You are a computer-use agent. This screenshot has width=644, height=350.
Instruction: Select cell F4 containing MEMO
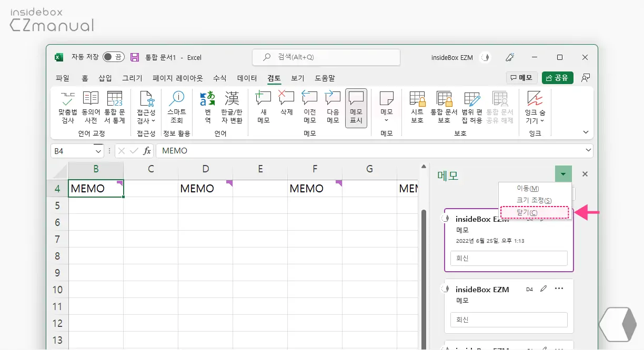click(x=315, y=189)
